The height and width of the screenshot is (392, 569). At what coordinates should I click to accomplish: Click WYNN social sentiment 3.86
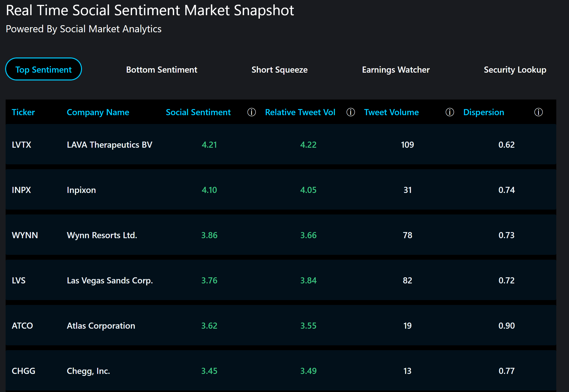click(x=209, y=235)
